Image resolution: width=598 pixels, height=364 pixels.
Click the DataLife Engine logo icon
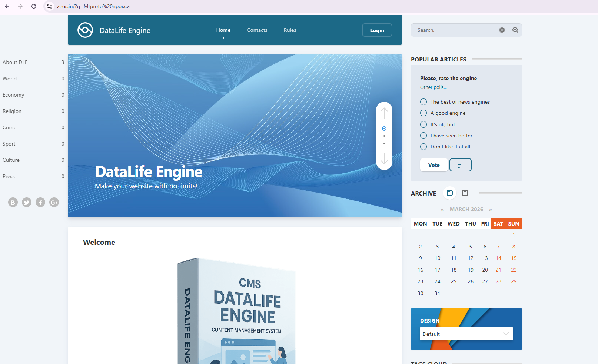coord(85,30)
